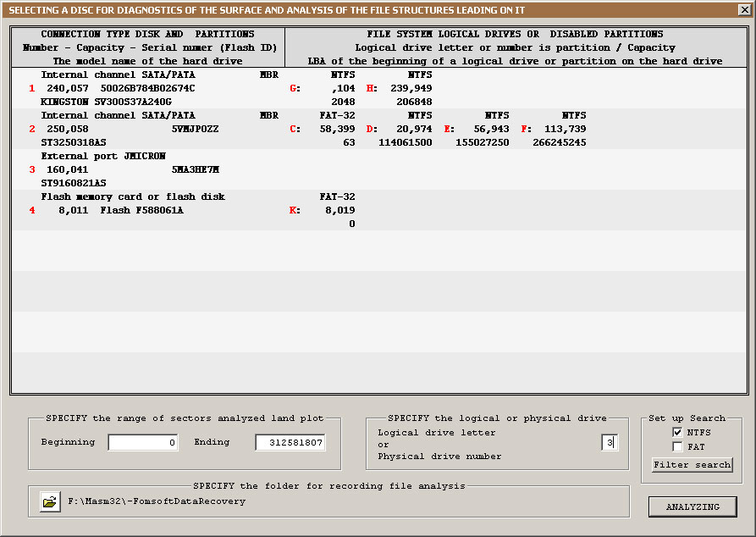Choose the D: NTFS partition
The image size is (756, 537).
[x=371, y=129]
